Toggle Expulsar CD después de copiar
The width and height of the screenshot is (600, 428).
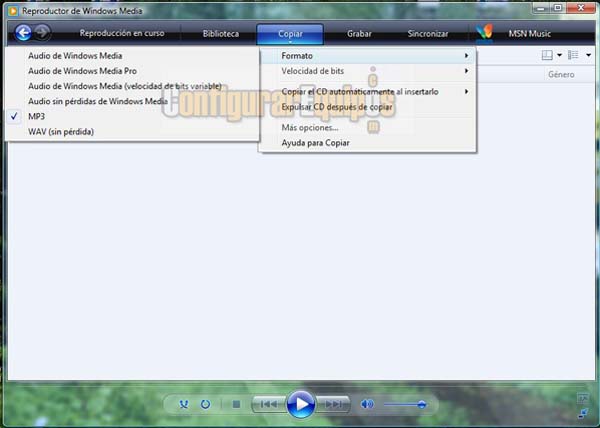pos(367,107)
